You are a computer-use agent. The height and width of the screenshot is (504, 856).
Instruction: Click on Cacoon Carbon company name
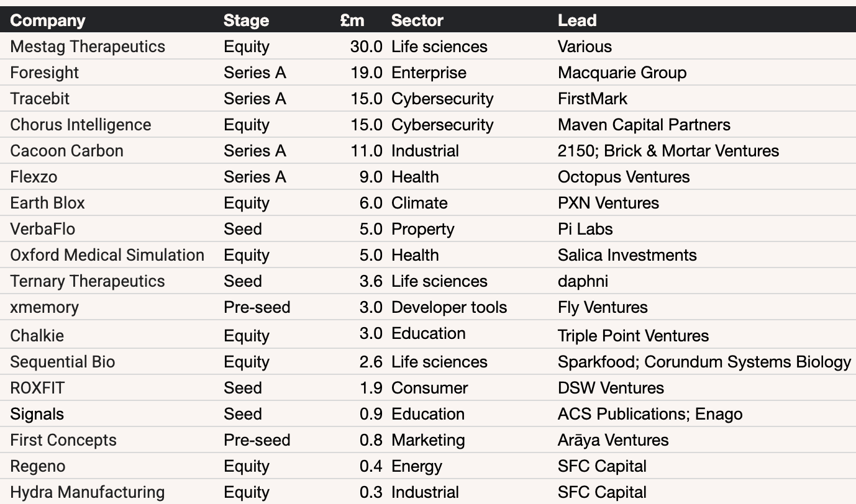(66, 151)
